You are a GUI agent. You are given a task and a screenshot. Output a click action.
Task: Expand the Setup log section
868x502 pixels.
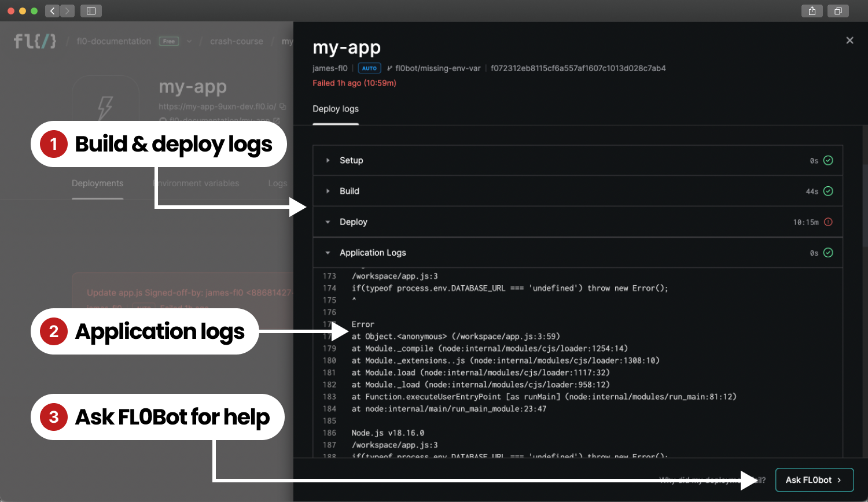pos(328,160)
